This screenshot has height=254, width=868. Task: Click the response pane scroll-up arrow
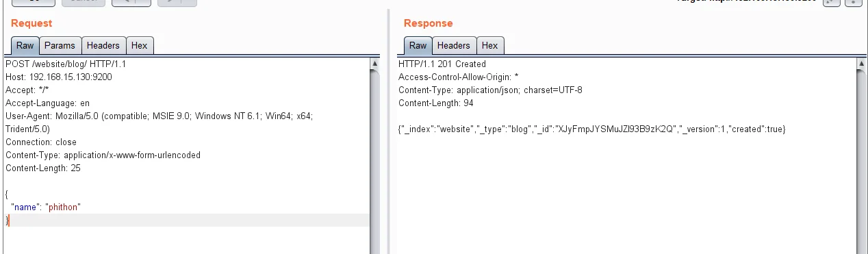click(x=861, y=63)
